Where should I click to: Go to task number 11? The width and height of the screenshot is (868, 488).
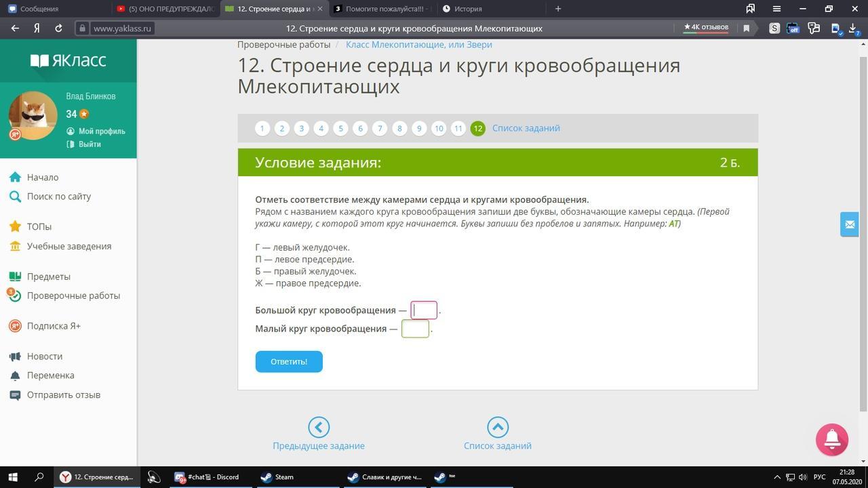click(458, 128)
